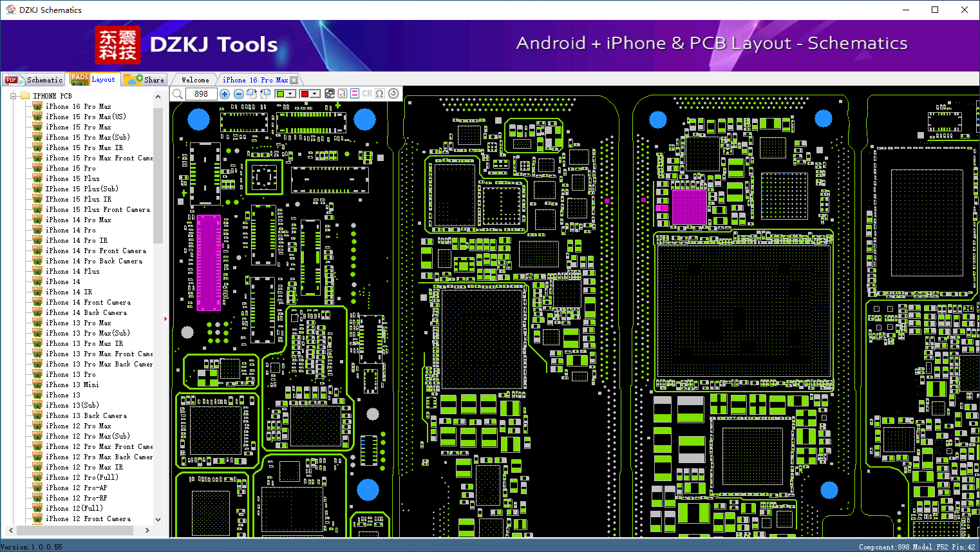Toggle the pink horizontal bars icon
Screen dimensions: 980x552
[x=355, y=94]
